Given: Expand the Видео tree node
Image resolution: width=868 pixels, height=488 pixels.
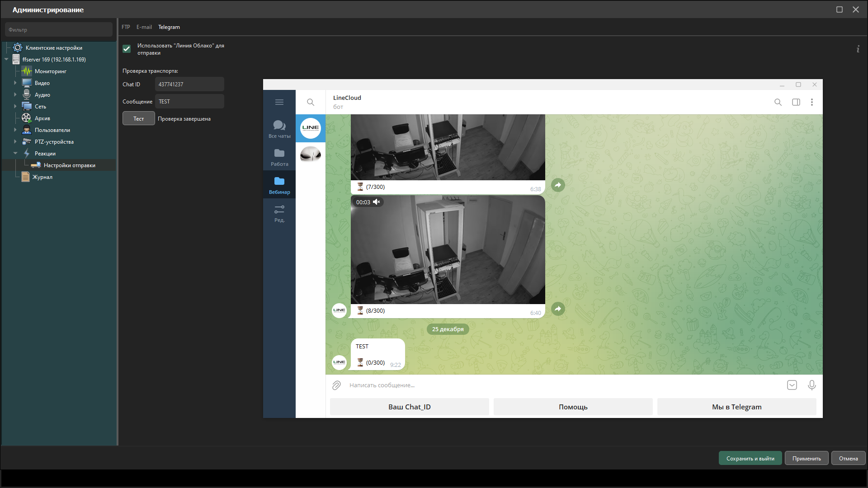Looking at the screenshot, I should point(15,83).
